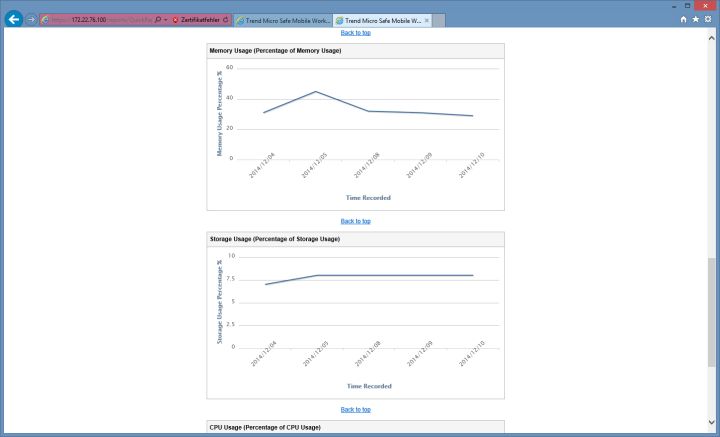Click the memory usage peak at 2014/12/05
Viewport: 720px width, 437px height.
[x=316, y=92]
